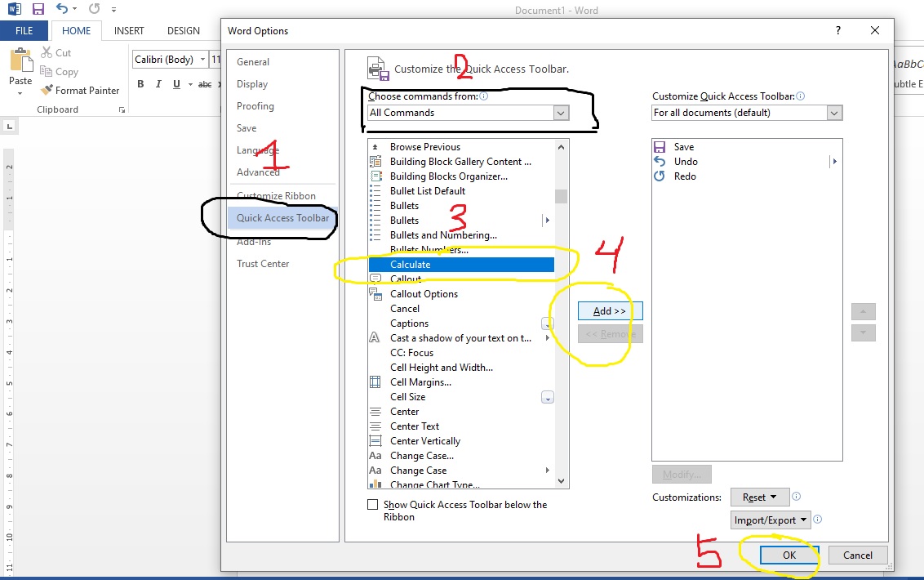Click the dialog help question mark
The height and width of the screenshot is (580, 924).
(838, 31)
